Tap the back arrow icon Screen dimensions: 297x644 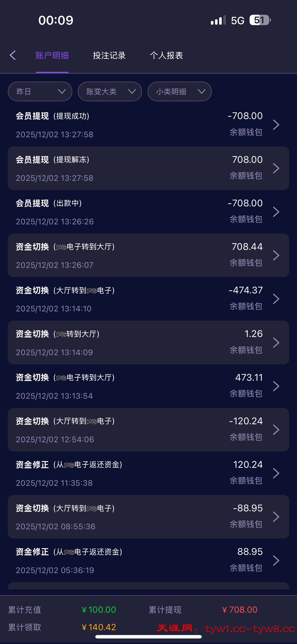tap(13, 55)
